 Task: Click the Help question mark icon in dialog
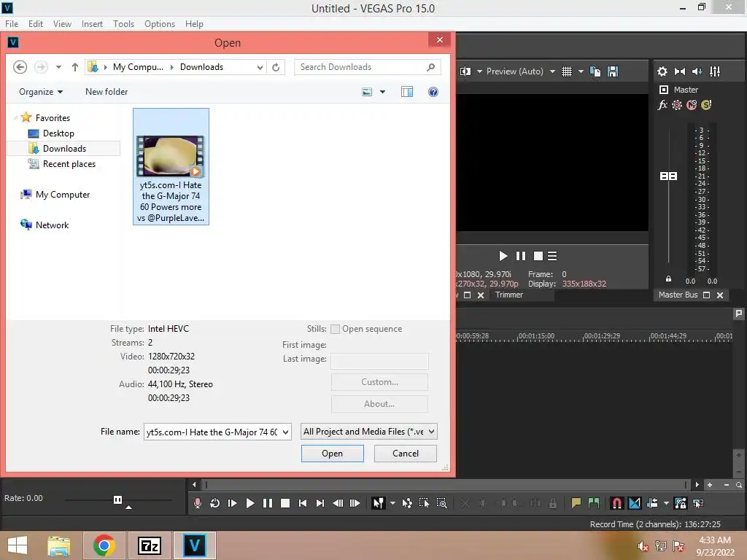433,92
